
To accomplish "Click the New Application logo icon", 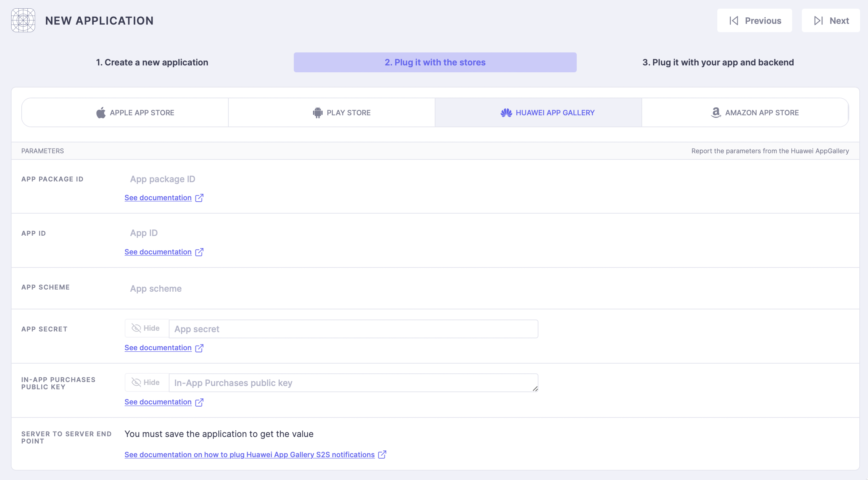I will (x=23, y=20).
